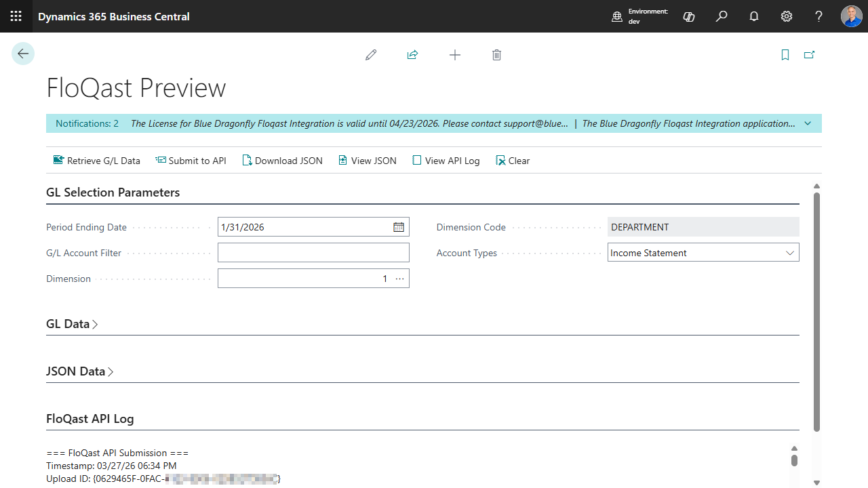The height and width of the screenshot is (488, 868).
Task: Click the Dynamics 365 Business Central title
Action: pos(114,16)
